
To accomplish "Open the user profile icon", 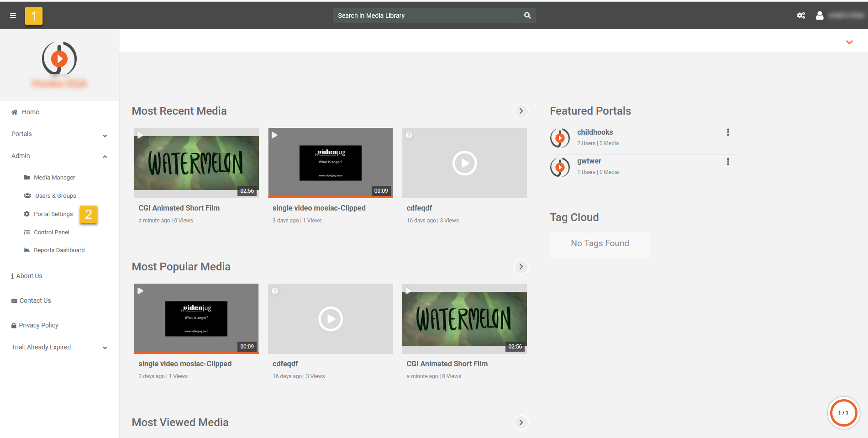I will pyautogui.click(x=820, y=16).
